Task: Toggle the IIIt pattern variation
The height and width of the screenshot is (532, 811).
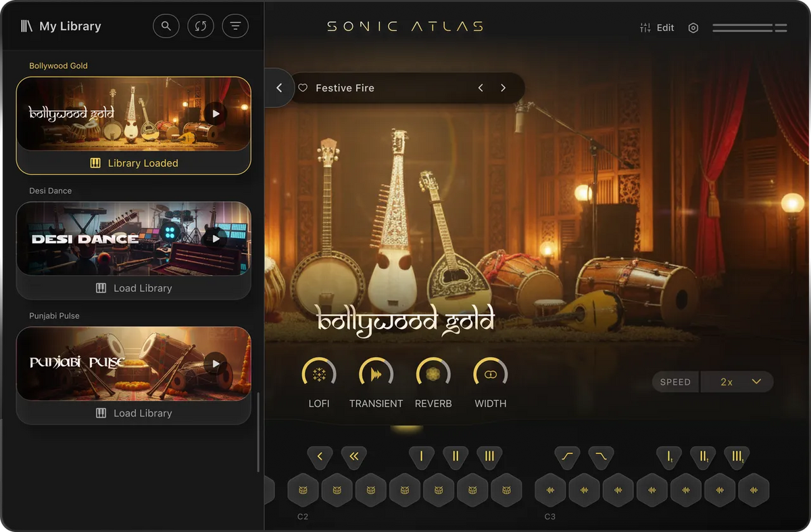Action: [x=737, y=457]
